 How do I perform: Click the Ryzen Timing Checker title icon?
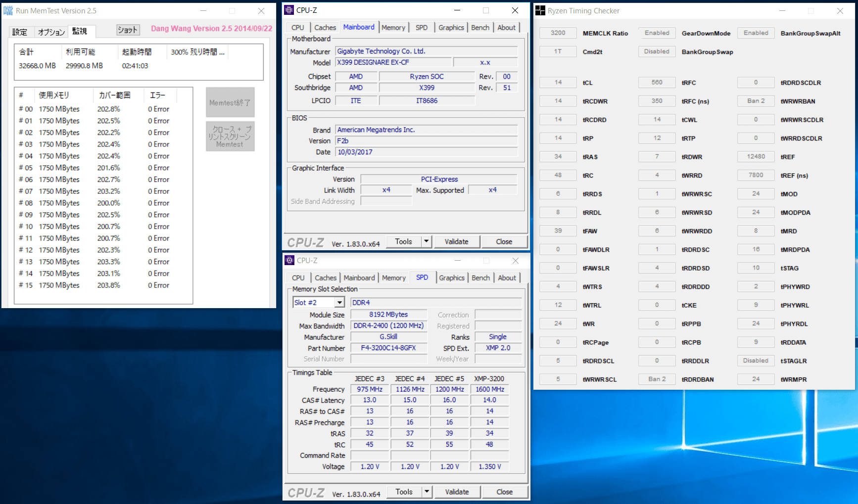pos(540,10)
